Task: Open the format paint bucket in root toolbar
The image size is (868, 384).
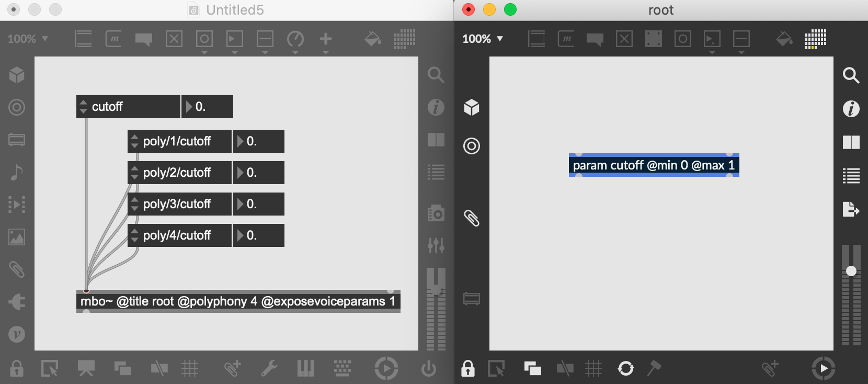Action: [x=784, y=39]
